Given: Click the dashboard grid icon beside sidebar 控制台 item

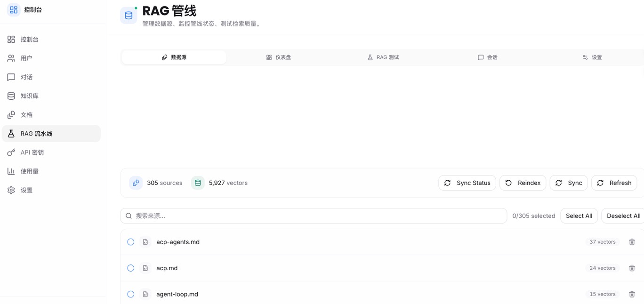Looking at the screenshot, I should [11, 40].
